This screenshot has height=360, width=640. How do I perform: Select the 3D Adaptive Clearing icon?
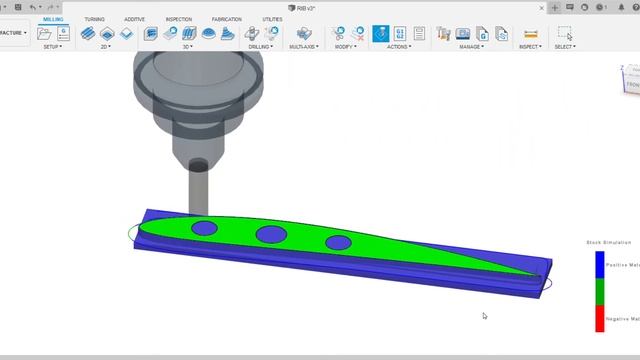click(x=151, y=33)
